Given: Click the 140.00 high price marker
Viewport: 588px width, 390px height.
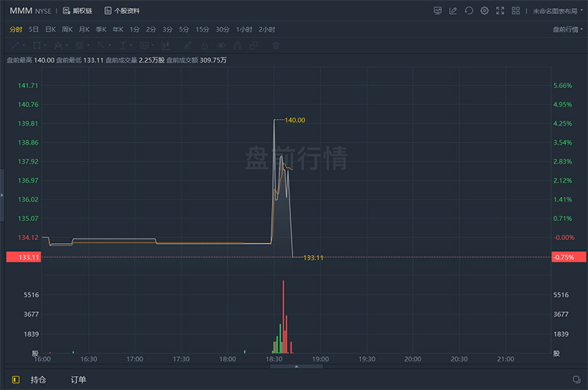Looking at the screenshot, I should tap(295, 120).
